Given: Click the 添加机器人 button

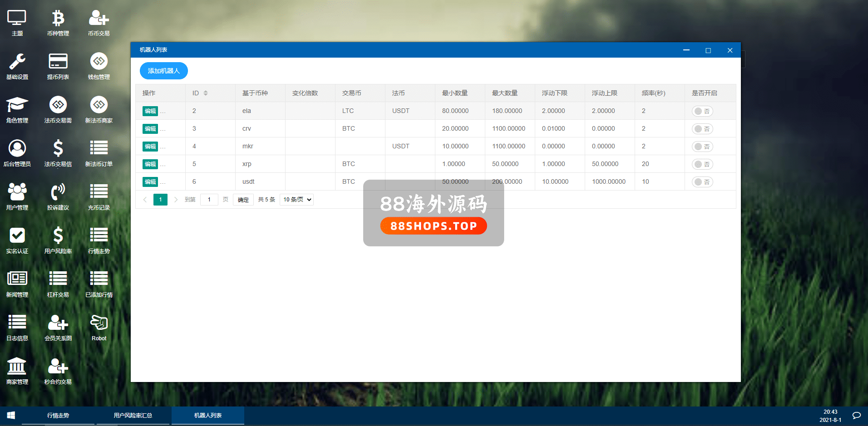Looking at the screenshot, I should point(163,71).
